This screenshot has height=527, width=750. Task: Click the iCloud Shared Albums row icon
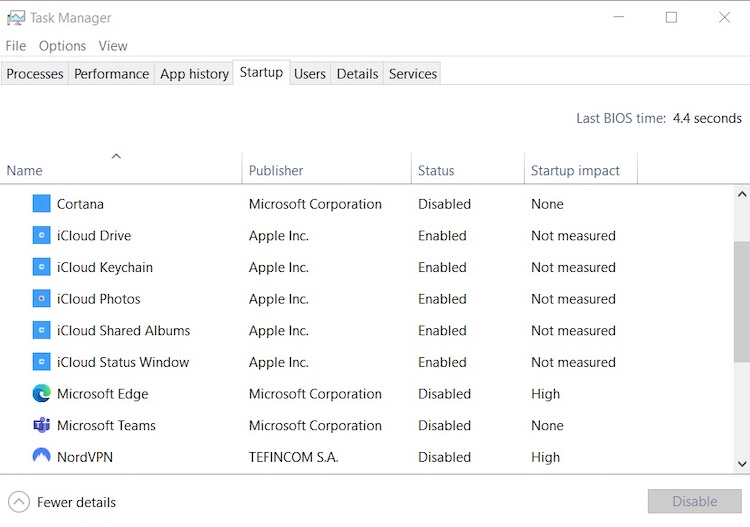point(42,330)
